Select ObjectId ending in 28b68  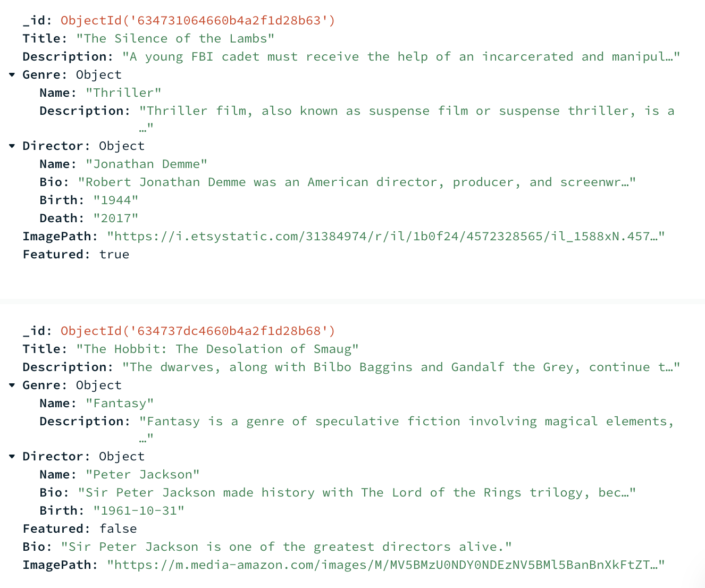point(198,331)
